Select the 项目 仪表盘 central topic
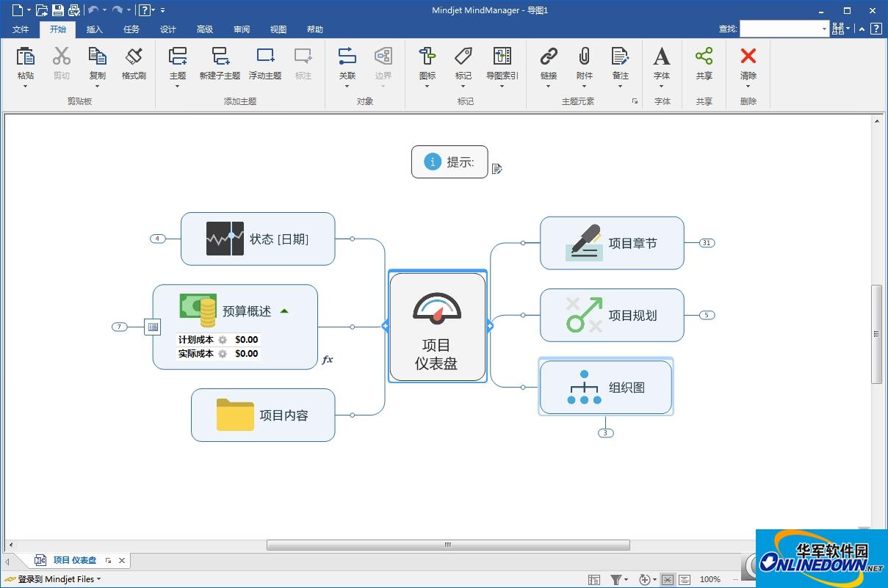888x588 pixels. pos(437,327)
